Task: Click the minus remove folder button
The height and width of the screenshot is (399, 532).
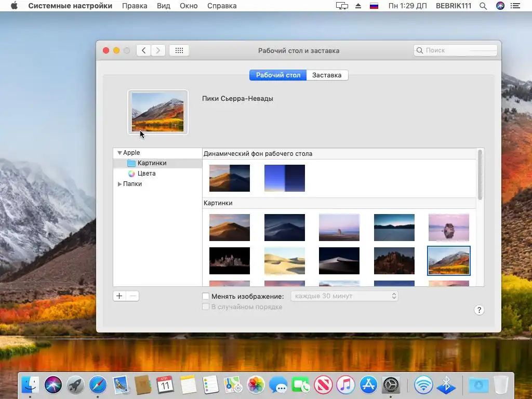Action: pos(132,296)
